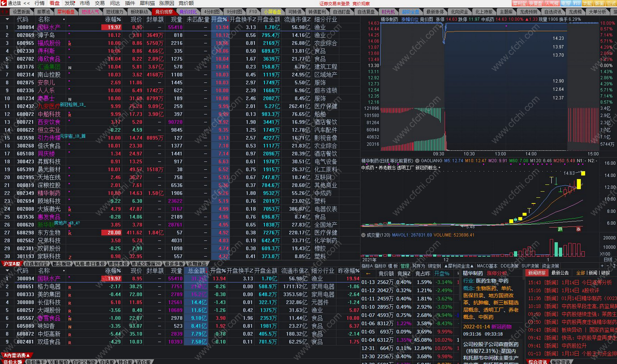Image resolution: width=617 pixels, height=364 pixels.
Task: Open the 交易 menu
Action: (x=100, y=3)
